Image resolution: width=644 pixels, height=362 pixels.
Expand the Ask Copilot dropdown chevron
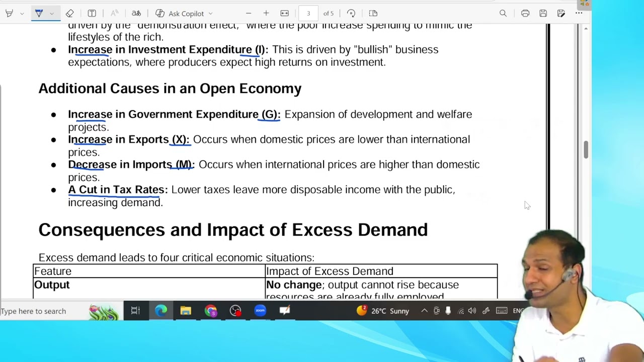pyautogui.click(x=210, y=14)
